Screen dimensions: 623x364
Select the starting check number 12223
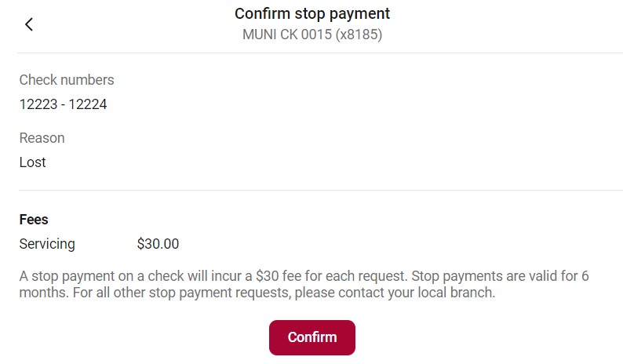pos(38,104)
